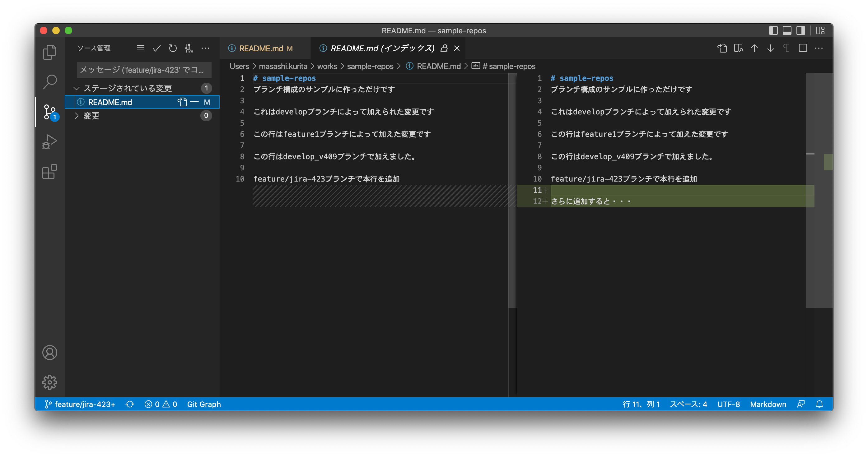Open Run and Debug view

pyautogui.click(x=49, y=141)
